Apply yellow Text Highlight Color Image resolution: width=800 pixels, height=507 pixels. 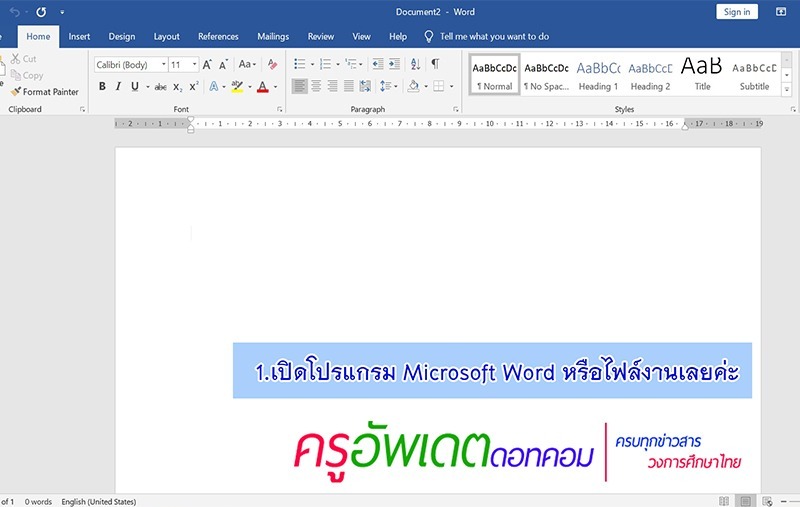point(237,86)
